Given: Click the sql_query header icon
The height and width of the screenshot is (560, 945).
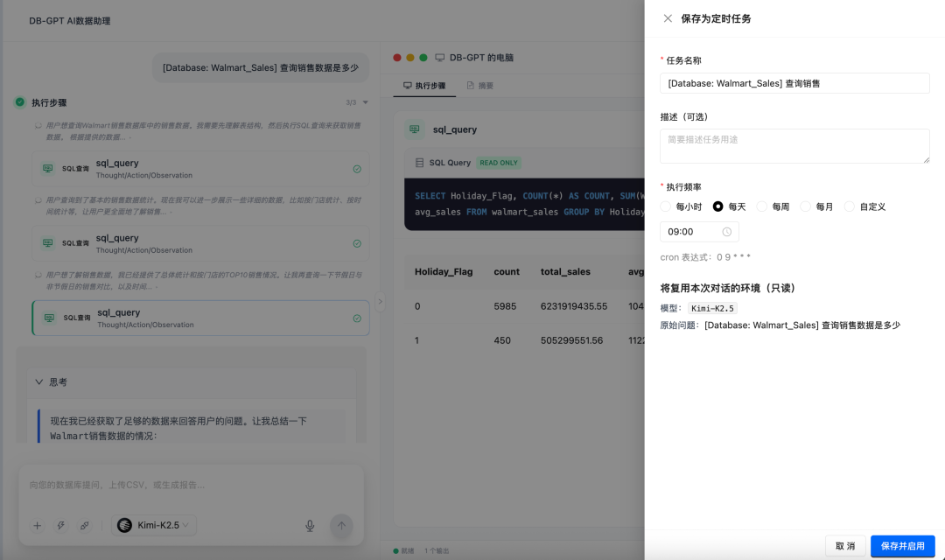Looking at the screenshot, I should click(x=415, y=129).
